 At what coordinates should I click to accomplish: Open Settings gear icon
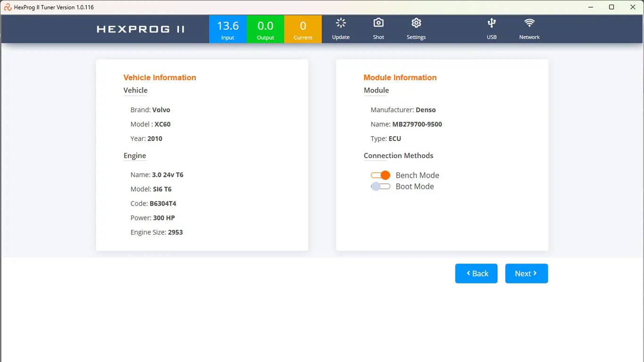416,23
